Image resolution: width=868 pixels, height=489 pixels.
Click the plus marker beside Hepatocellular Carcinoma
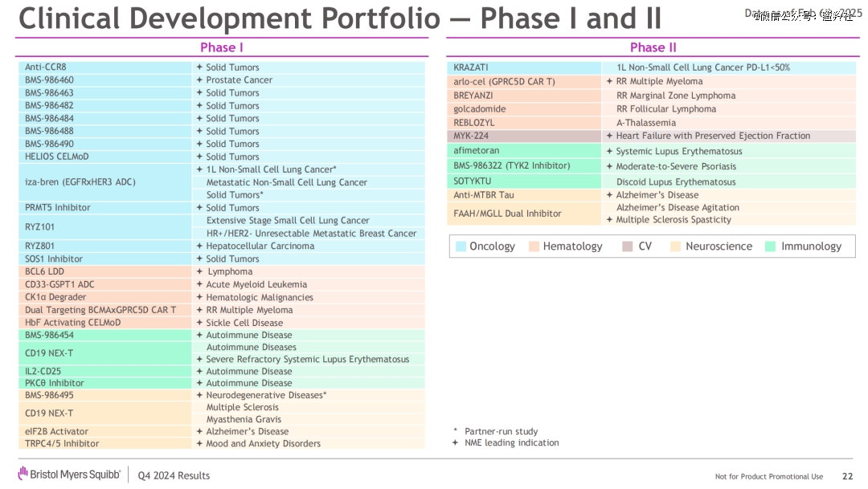point(199,246)
